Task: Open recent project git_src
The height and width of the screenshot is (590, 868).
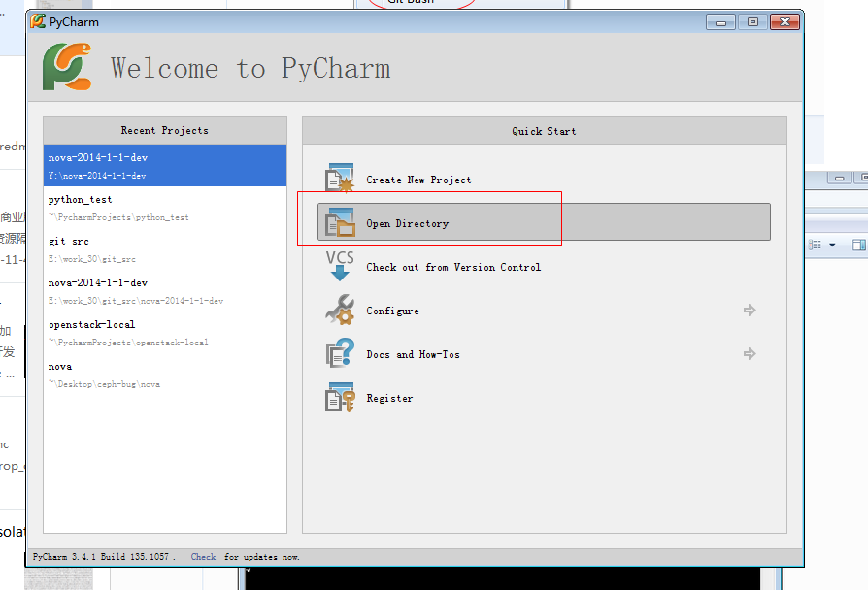Action: click(165, 249)
